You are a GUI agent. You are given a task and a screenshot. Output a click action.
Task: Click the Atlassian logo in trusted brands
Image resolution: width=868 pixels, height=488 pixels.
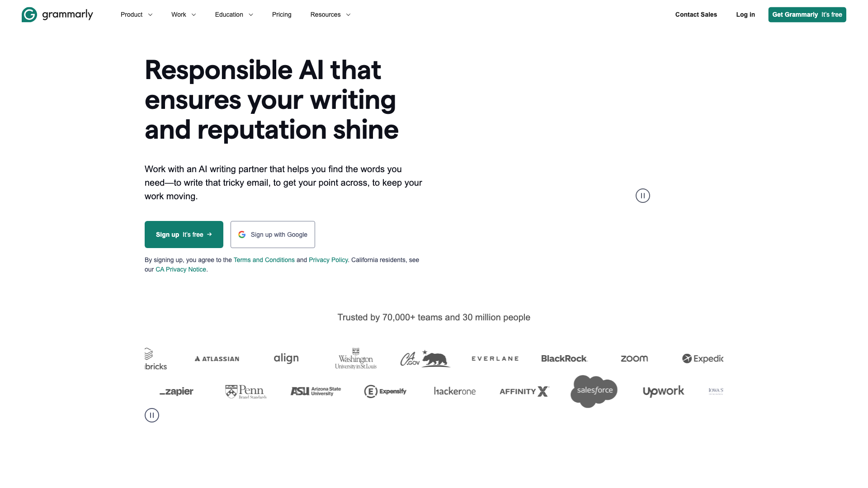(x=217, y=358)
